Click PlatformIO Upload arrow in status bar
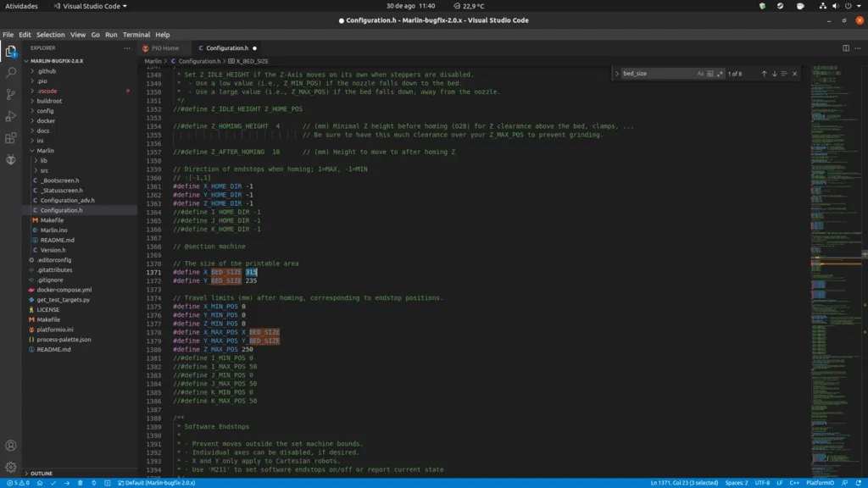 point(67,483)
